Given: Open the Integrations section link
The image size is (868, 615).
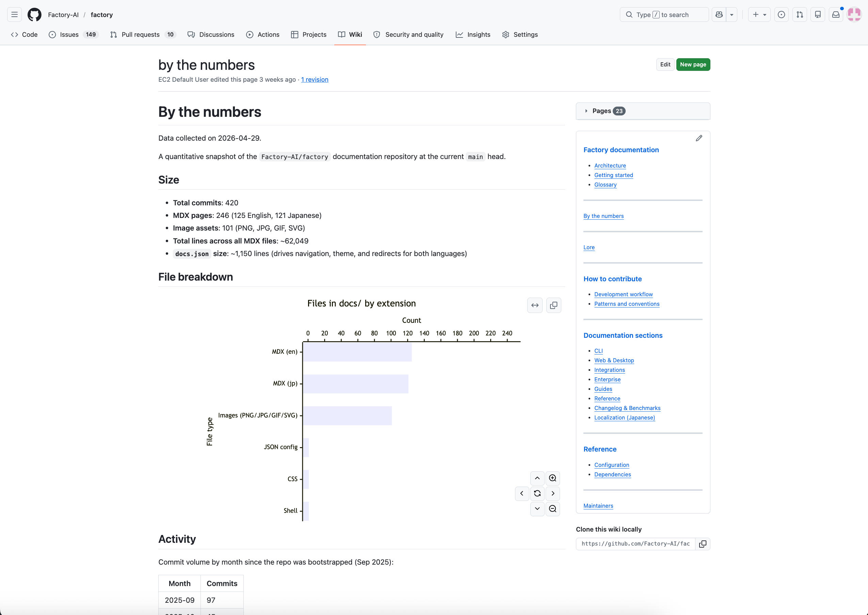Looking at the screenshot, I should coord(609,370).
